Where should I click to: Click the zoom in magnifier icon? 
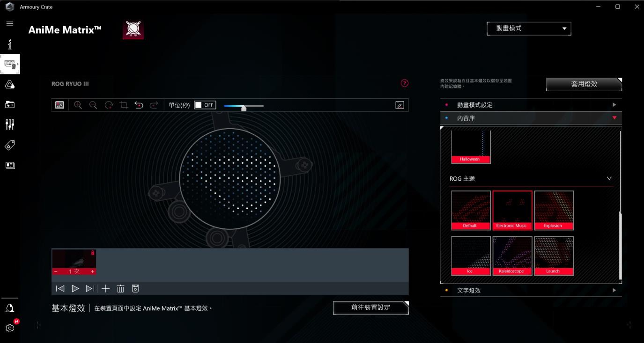tap(78, 105)
